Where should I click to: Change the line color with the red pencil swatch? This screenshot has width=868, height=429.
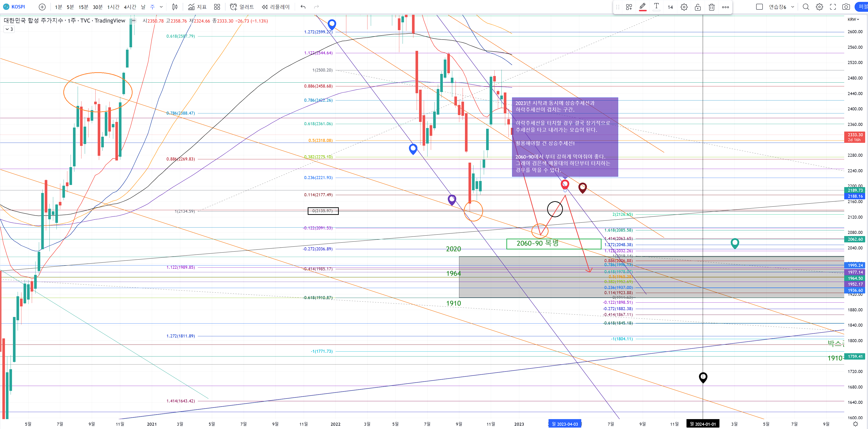point(642,7)
